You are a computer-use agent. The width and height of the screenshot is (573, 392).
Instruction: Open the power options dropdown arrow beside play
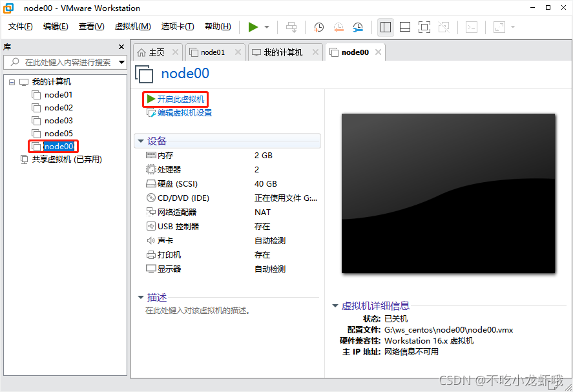[267, 27]
